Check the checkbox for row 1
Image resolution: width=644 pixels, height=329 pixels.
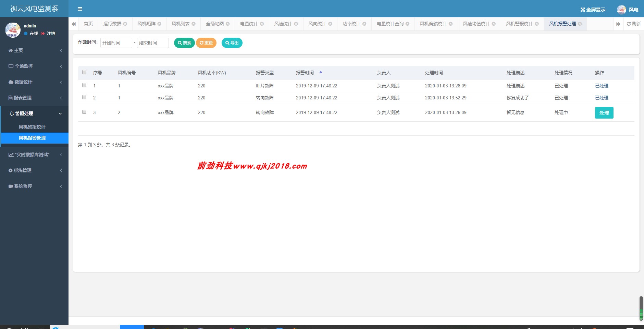(85, 85)
